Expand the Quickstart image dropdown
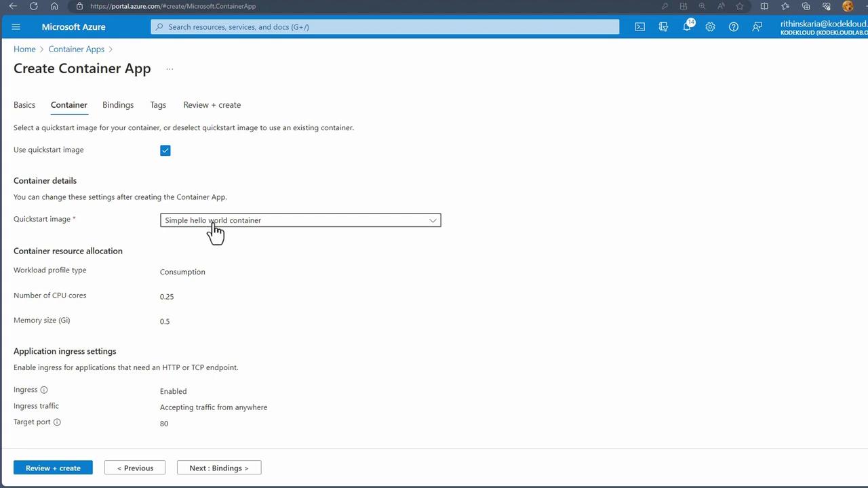Image resolution: width=868 pixels, height=488 pixels. pos(300,220)
